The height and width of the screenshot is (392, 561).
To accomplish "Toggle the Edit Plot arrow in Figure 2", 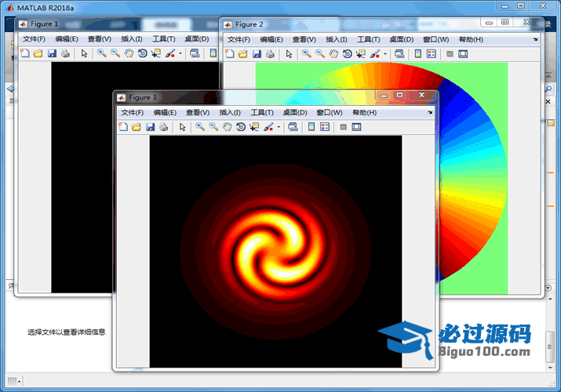I will tap(289, 54).
